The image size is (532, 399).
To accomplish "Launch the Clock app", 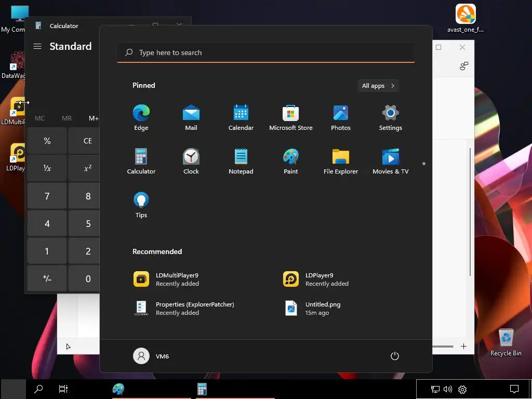I will tap(191, 161).
